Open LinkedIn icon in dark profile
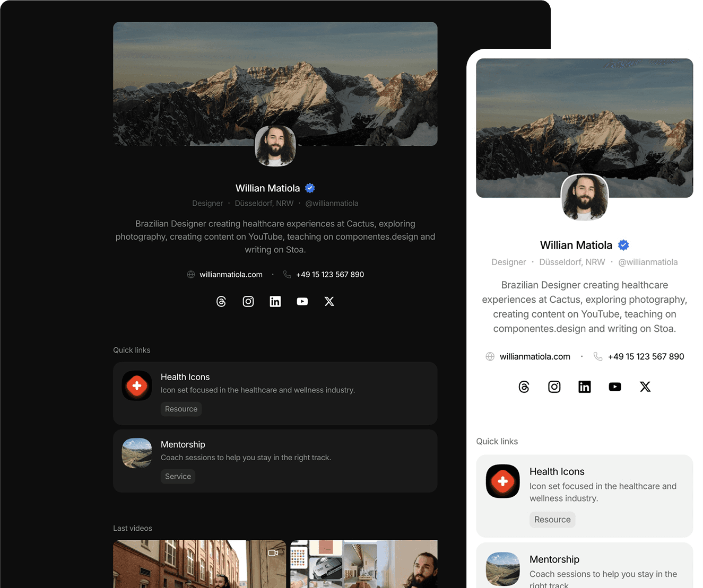 click(275, 302)
